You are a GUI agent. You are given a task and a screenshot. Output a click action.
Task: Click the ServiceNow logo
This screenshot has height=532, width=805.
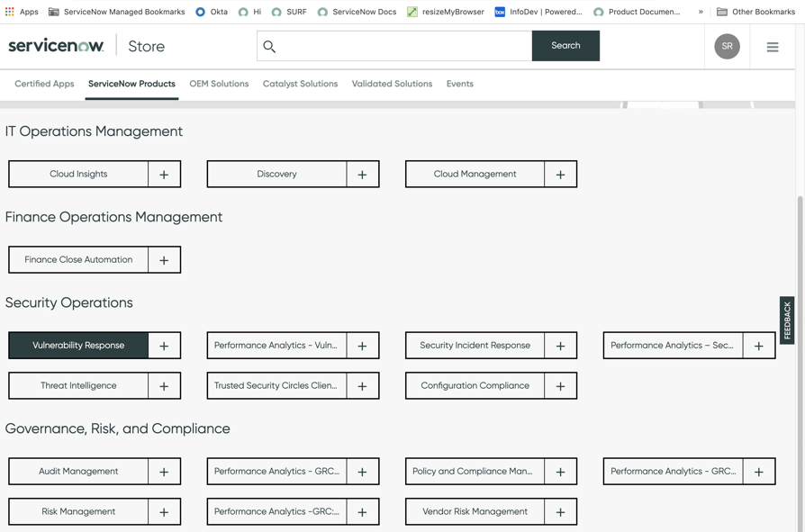[56, 46]
